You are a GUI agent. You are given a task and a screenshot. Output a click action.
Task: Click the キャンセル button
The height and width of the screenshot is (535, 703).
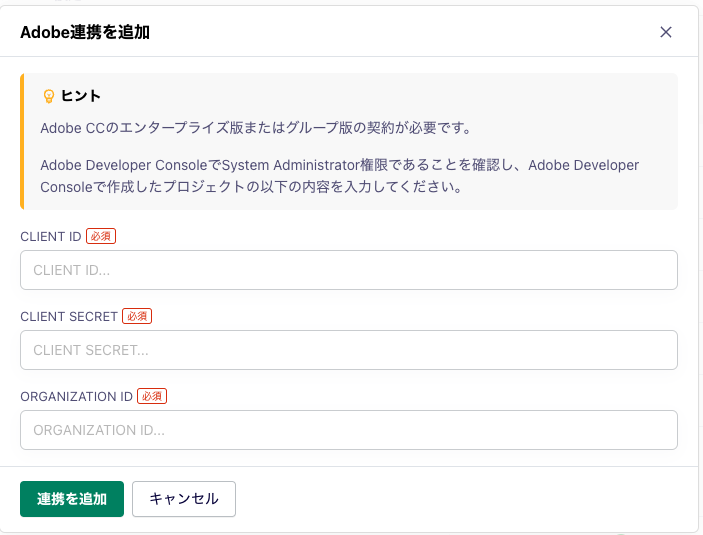tap(184, 499)
